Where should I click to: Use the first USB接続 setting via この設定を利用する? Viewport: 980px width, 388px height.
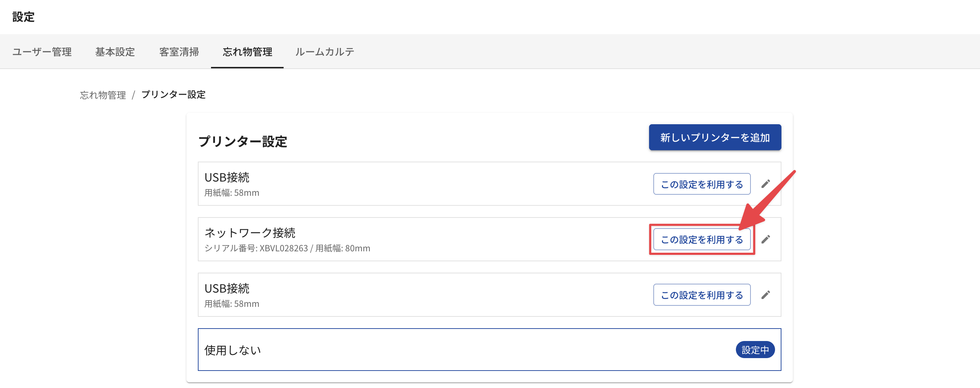coord(702,184)
